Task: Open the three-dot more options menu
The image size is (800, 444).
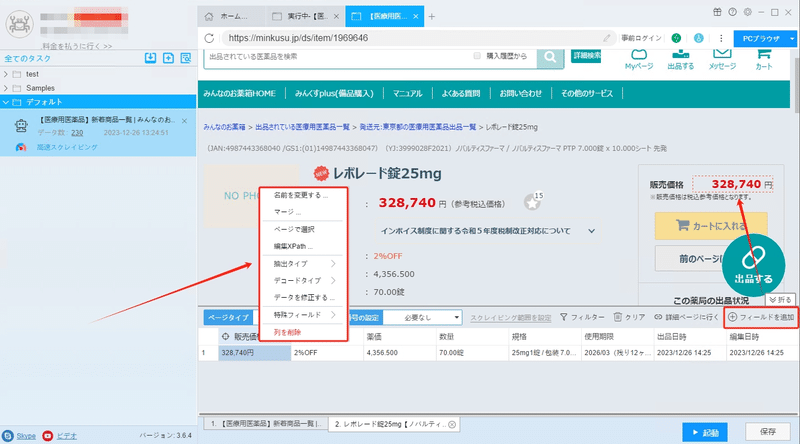Action: (721, 38)
